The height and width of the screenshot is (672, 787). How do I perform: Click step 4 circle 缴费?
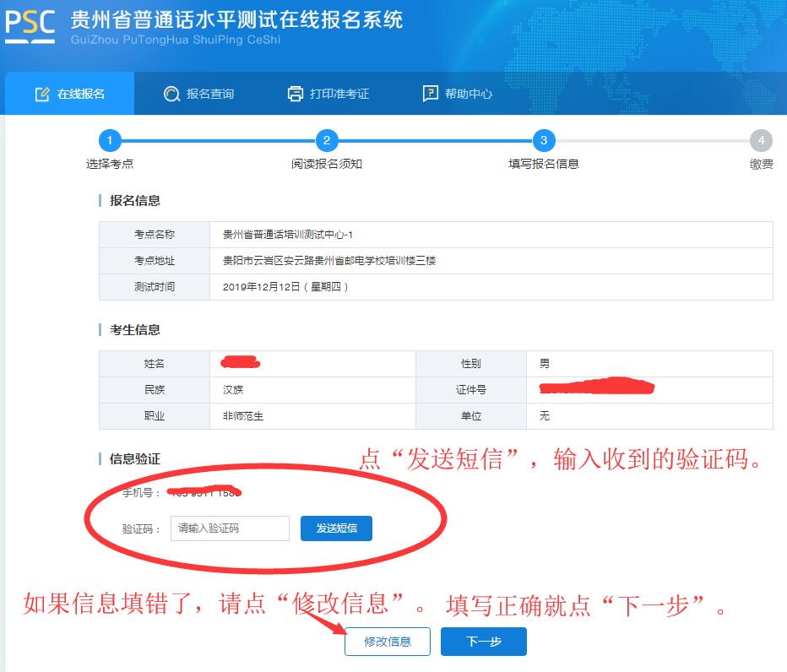point(761,141)
